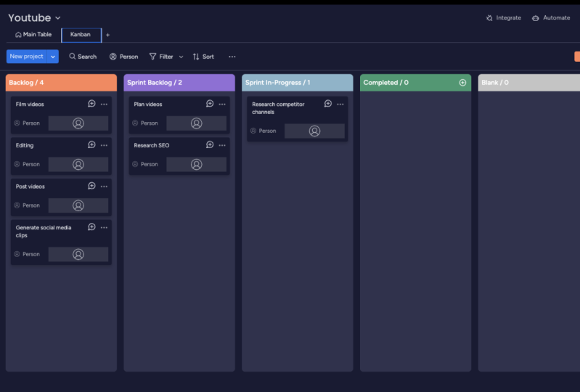Select the Blank column header
Screen dimensions: 580x392
(x=529, y=83)
